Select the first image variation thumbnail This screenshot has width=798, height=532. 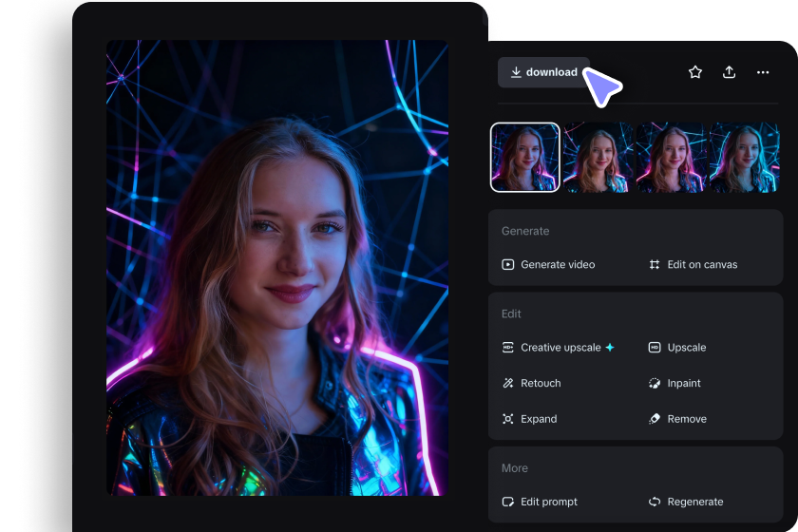[x=524, y=158]
